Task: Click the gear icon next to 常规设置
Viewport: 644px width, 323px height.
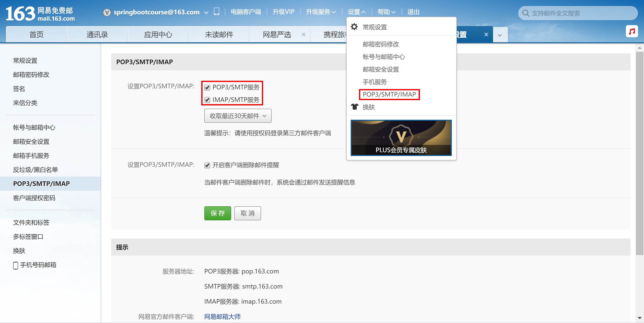Action: tap(354, 27)
